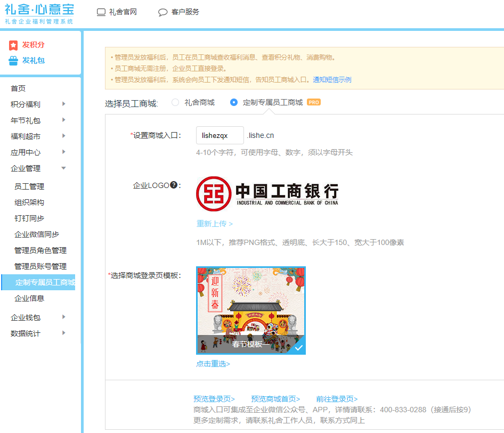Image resolution: width=504 pixels, height=433 pixels.
Task: Click the help question mark beside 企业LOGO
Action: tap(173, 185)
